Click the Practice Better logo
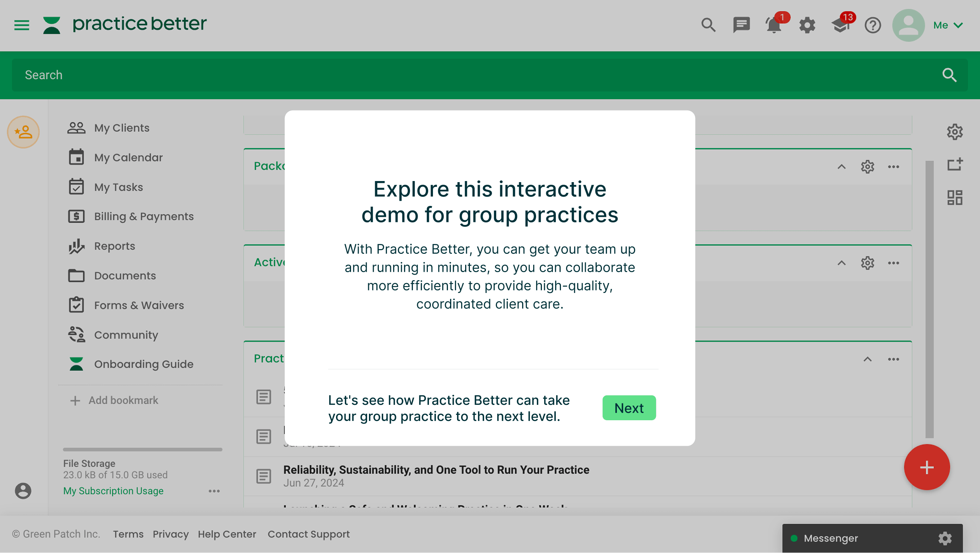 click(x=125, y=25)
